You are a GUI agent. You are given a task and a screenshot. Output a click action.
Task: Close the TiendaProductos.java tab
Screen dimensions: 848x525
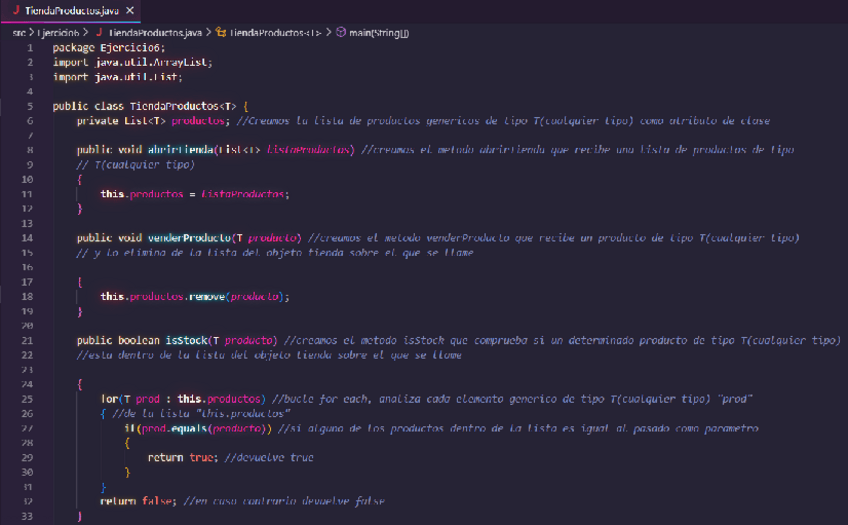pyautogui.click(x=132, y=9)
